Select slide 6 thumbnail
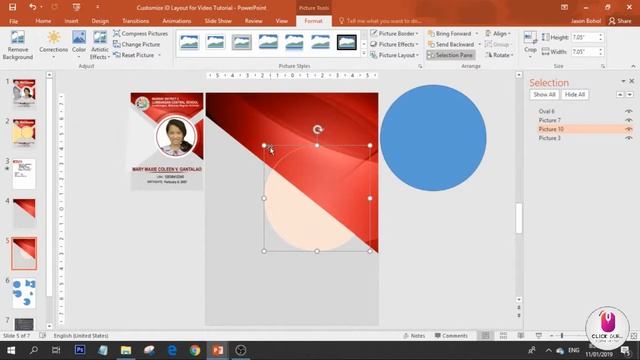 pyautogui.click(x=24, y=293)
